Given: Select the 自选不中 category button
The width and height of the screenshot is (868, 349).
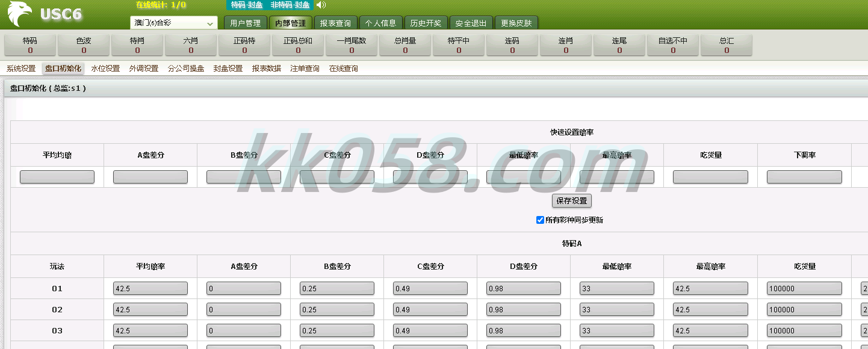Looking at the screenshot, I should (673, 45).
